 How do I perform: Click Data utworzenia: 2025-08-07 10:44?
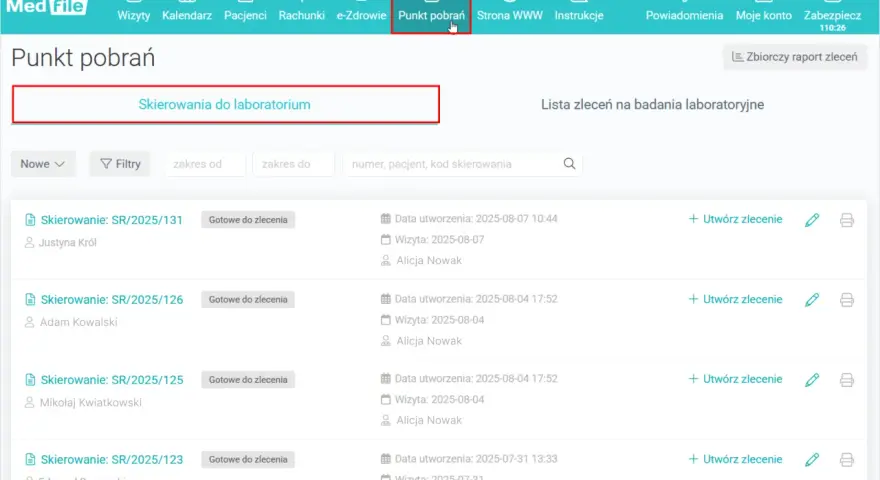coord(476,218)
